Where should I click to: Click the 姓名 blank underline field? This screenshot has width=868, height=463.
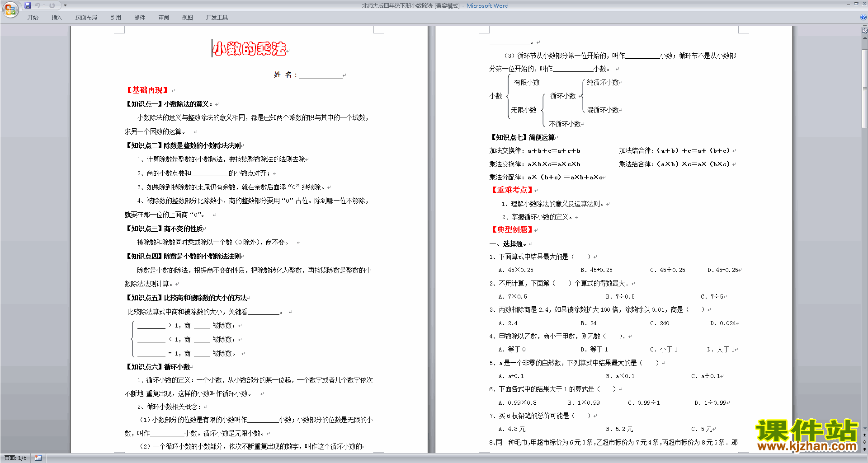(321, 75)
